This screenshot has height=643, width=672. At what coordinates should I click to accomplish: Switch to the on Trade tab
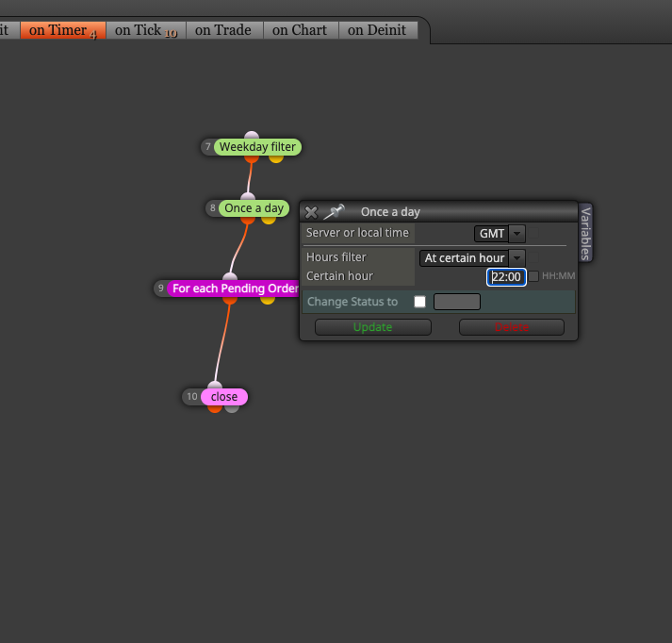[x=224, y=30]
